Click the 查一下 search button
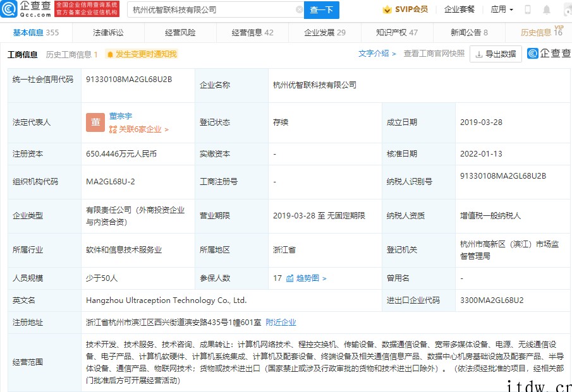This screenshot has height=392, width=572. [321, 10]
